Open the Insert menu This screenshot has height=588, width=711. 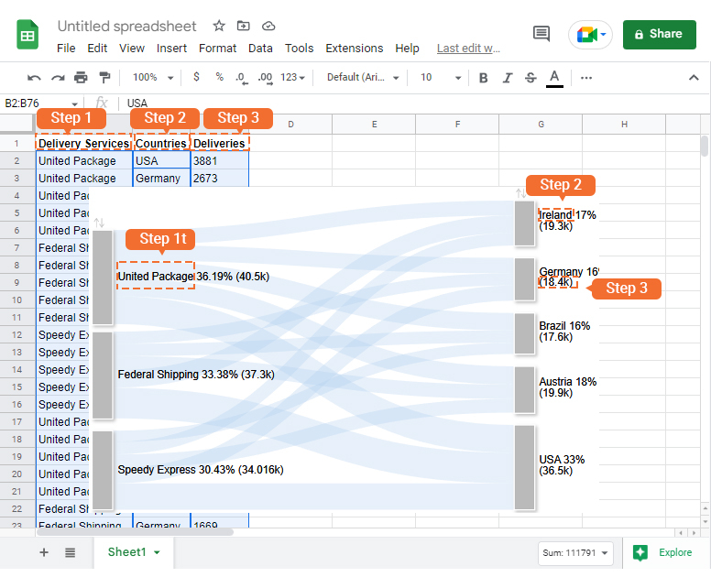(x=171, y=48)
